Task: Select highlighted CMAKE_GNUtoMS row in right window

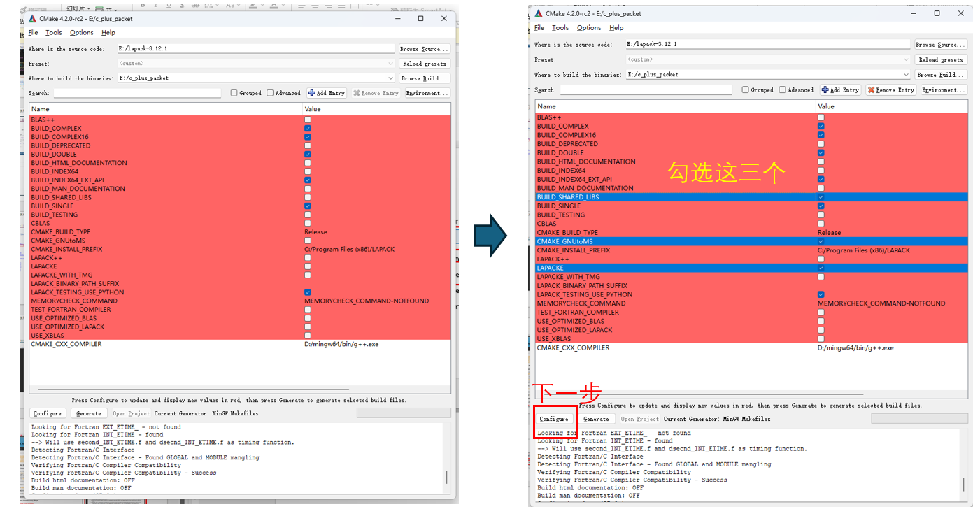Action: 752,241
